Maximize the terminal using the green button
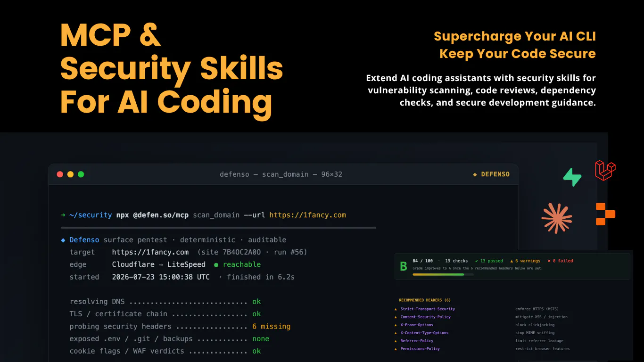Viewport: 644px width, 362px height. coord(81,174)
